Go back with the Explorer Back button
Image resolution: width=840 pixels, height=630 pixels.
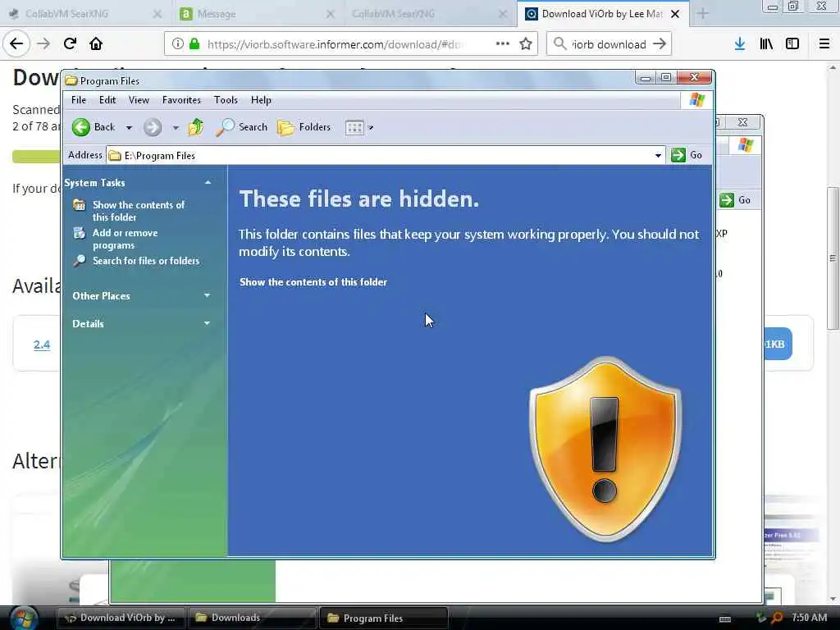pos(94,127)
